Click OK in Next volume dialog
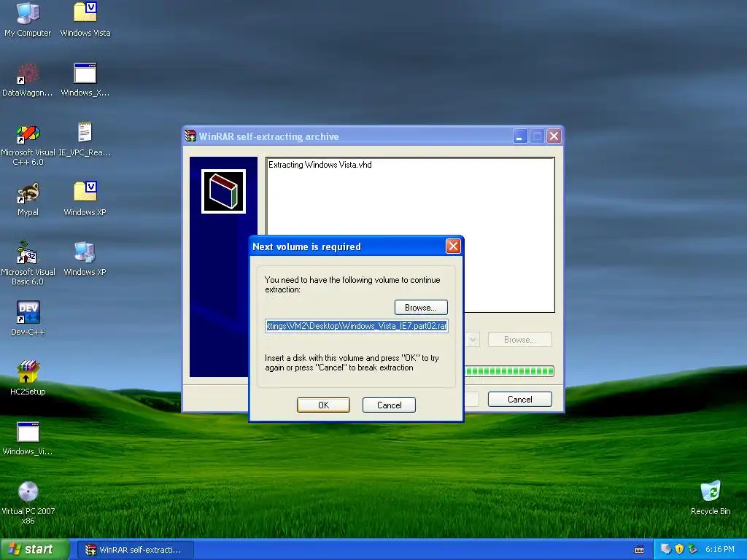 (323, 405)
